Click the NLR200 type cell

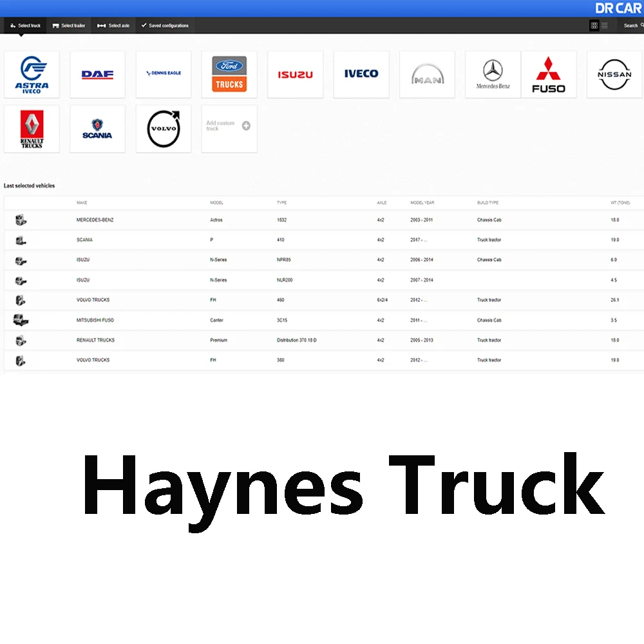[x=285, y=280]
